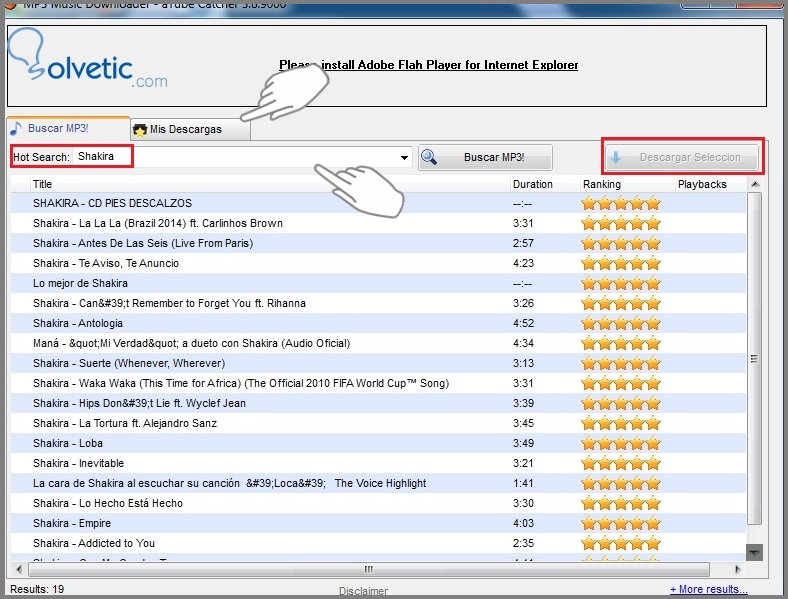Click the horizontal scrollbar left arrow

tap(19, 569)
